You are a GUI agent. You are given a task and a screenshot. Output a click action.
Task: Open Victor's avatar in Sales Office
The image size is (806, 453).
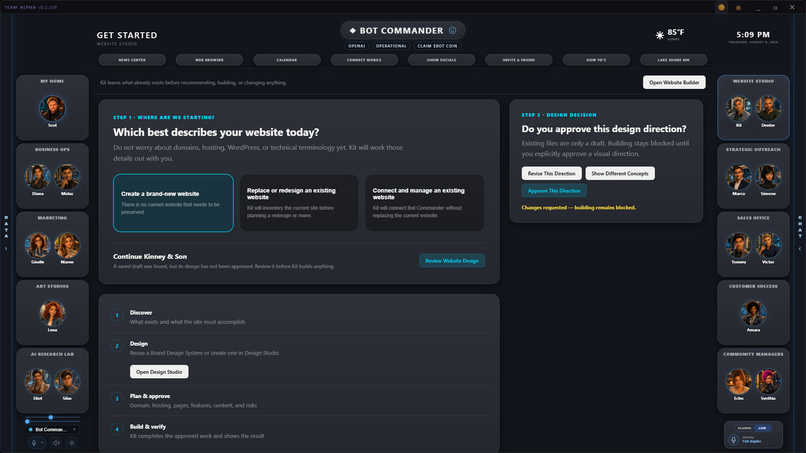coord(768,245)
